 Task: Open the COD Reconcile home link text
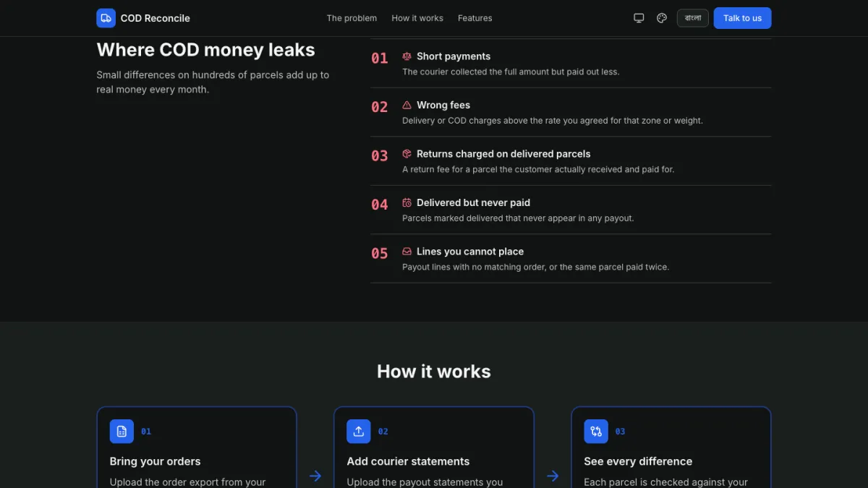pos(155,18)
